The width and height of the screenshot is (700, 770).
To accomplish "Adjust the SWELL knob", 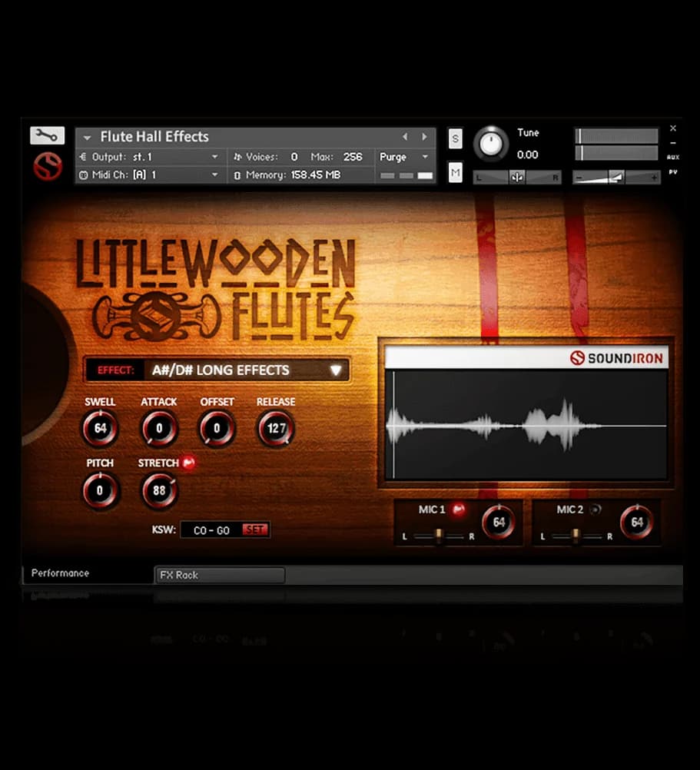I will 100,429.
